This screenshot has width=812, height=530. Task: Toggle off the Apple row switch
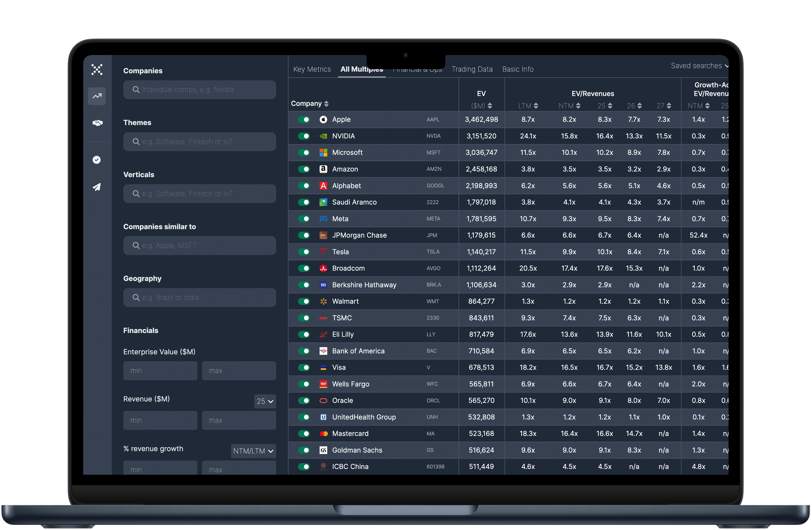pyautogui.click(x=304, y=120)
